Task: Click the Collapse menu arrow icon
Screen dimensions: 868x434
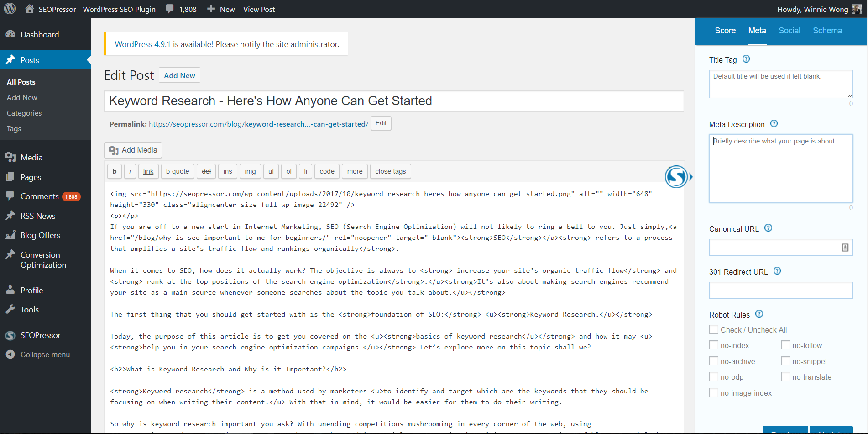Action: click(10, 355)
